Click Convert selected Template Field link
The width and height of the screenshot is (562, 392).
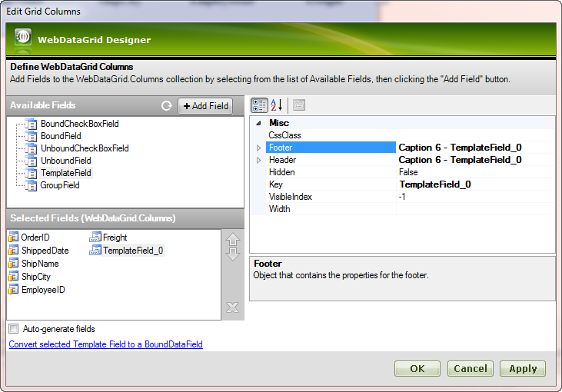point(105,344)
